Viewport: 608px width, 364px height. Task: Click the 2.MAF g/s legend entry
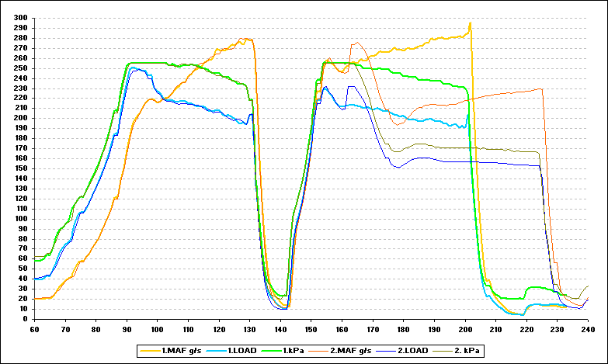click(x=340, y=351)
